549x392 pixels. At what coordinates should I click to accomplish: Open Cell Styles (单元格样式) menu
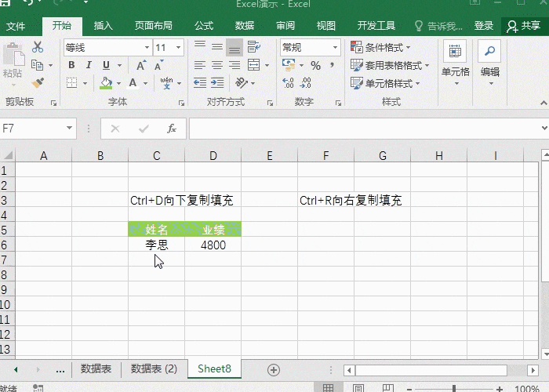click(x=385, y=83)
